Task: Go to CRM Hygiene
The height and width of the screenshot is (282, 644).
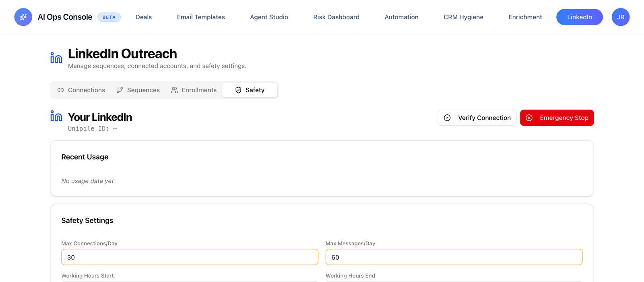Action: [464, 17]
